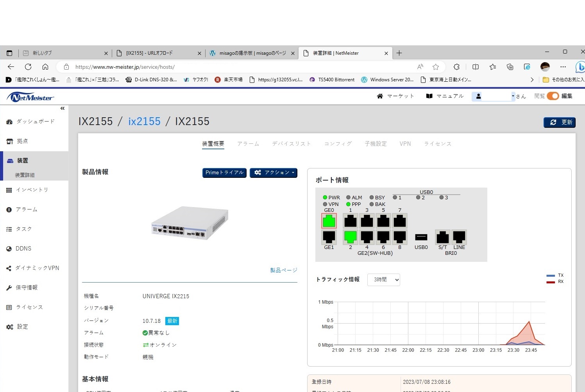Switch to VPN tab

coord(405,144)
